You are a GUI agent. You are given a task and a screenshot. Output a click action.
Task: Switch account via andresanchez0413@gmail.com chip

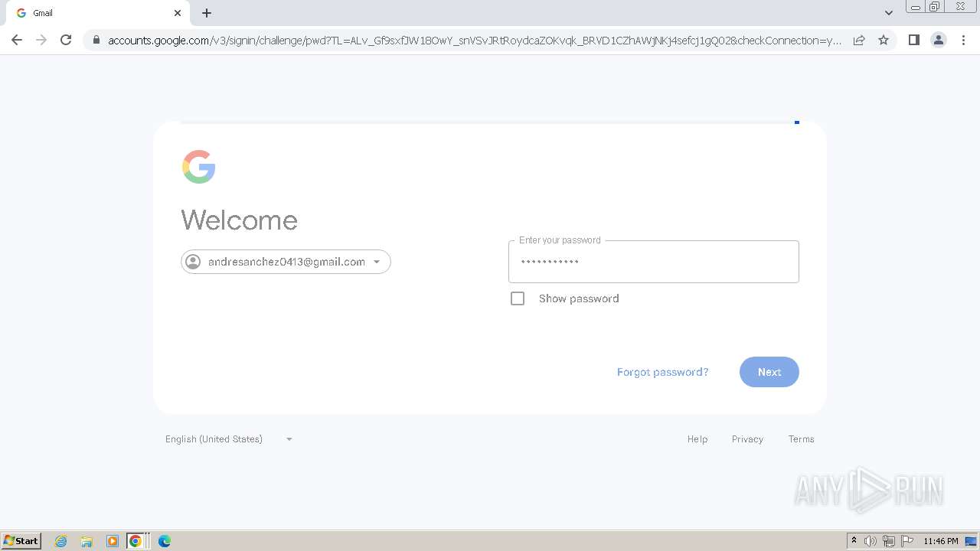click(x=286, y=262)
